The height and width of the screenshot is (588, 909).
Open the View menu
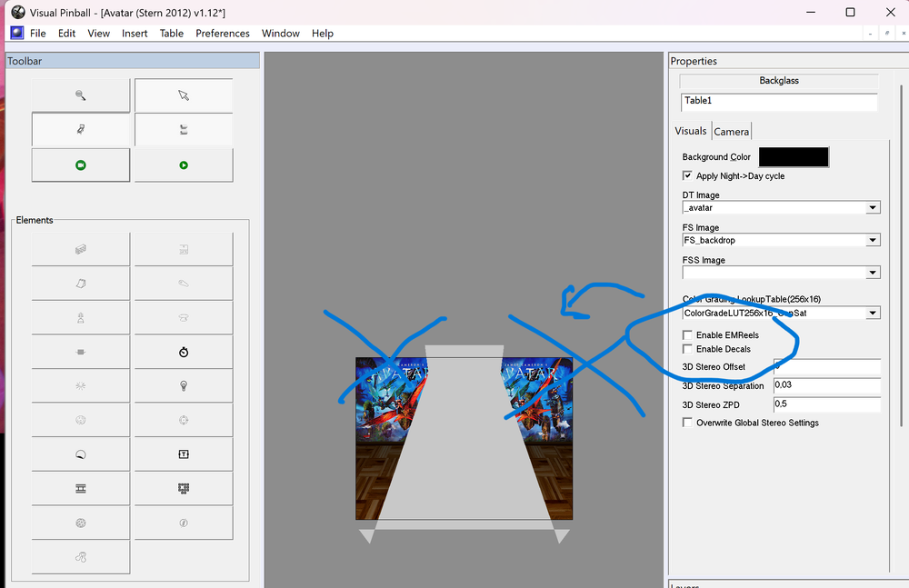[x=98, y=34]
